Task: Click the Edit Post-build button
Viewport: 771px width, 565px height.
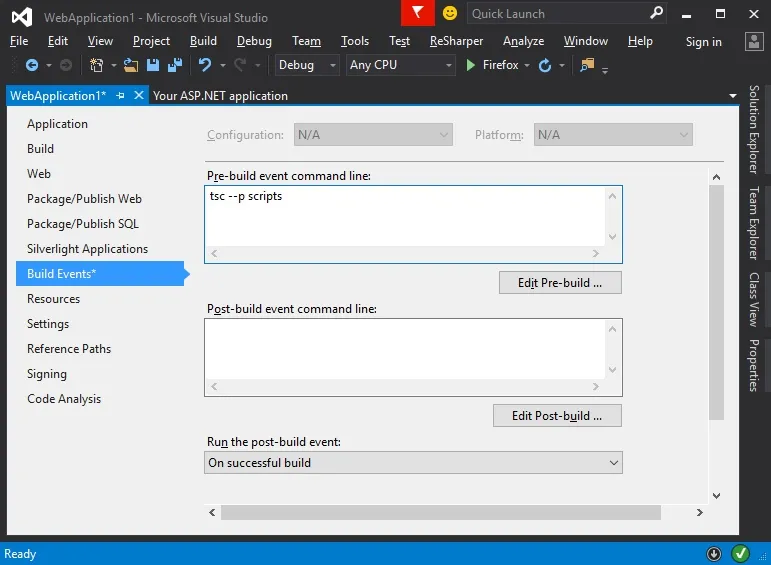Action: pos(557,416)
